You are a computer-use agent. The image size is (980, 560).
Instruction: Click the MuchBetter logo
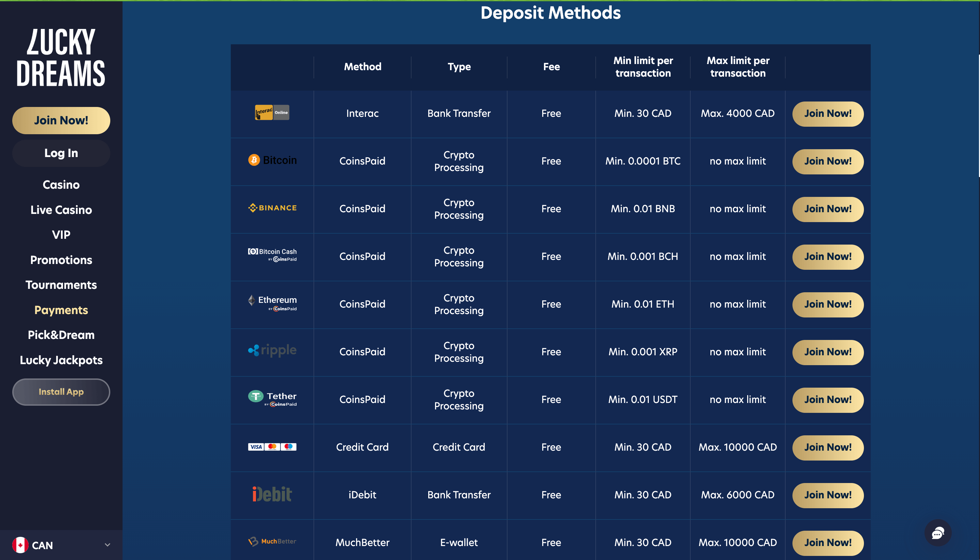[x=272, y=542]
